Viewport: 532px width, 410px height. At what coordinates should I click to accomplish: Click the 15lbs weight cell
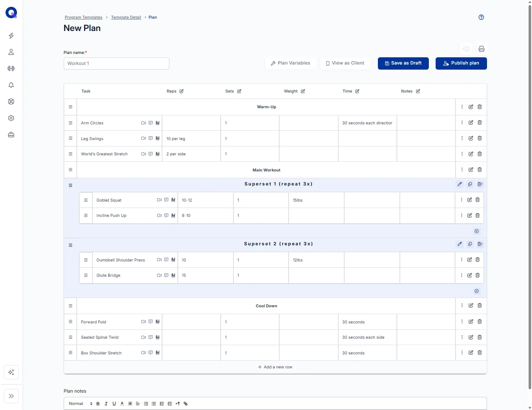click(x=316, y=200)
